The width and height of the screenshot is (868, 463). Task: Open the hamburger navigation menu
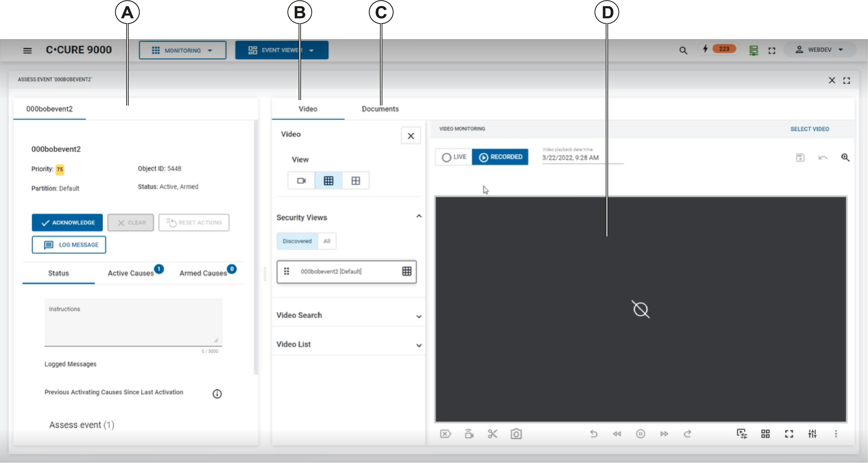pos(27,51)
